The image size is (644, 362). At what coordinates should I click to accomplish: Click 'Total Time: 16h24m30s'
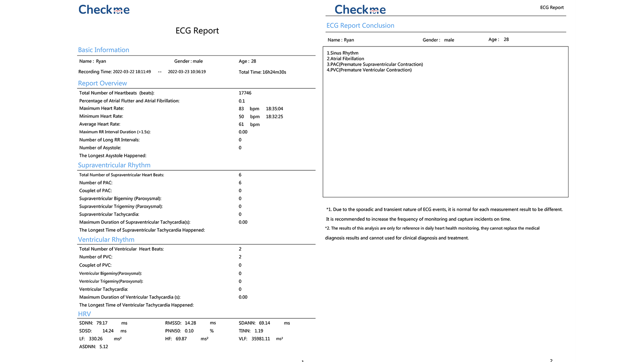coord(262,72)
